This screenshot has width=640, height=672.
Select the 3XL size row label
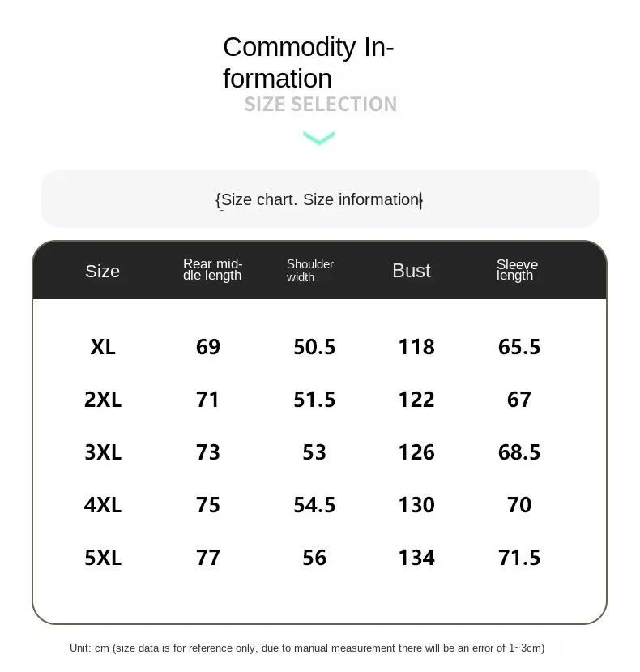103,452
